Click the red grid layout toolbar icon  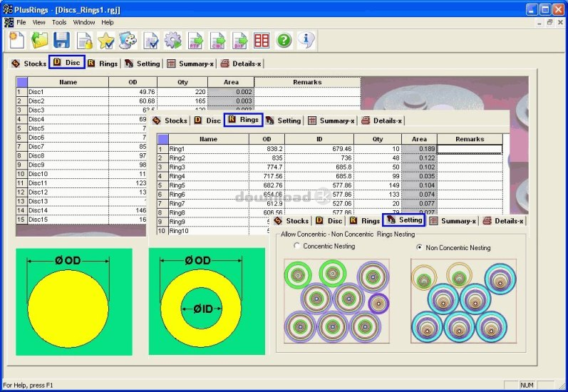click(262, 40)
